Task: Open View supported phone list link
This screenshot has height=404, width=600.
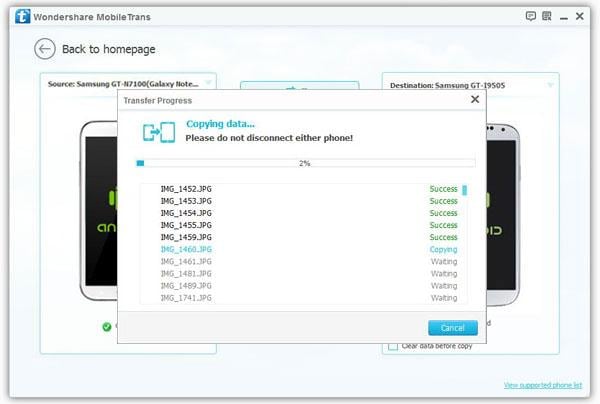Action: [x=543, y=385]
